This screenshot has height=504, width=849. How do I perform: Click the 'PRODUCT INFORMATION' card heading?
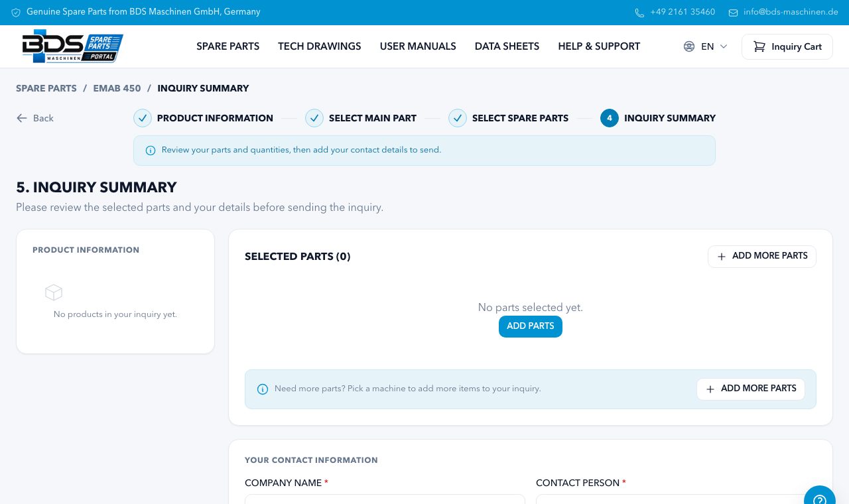click(x=86, y=250)
